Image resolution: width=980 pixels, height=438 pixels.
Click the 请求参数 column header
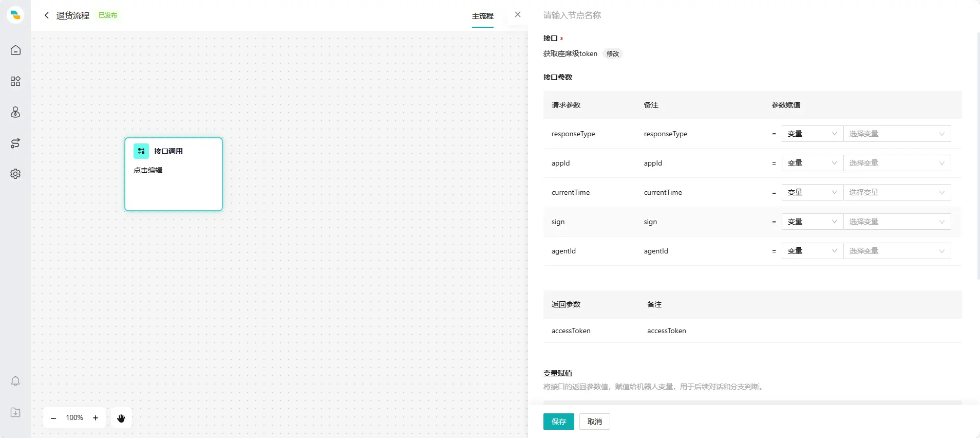(566, 105)
